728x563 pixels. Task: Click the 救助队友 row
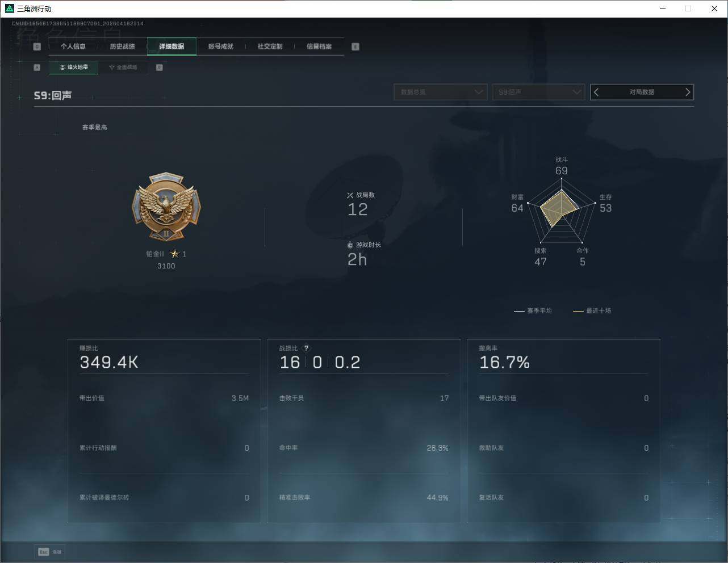[x=563, y=448]
